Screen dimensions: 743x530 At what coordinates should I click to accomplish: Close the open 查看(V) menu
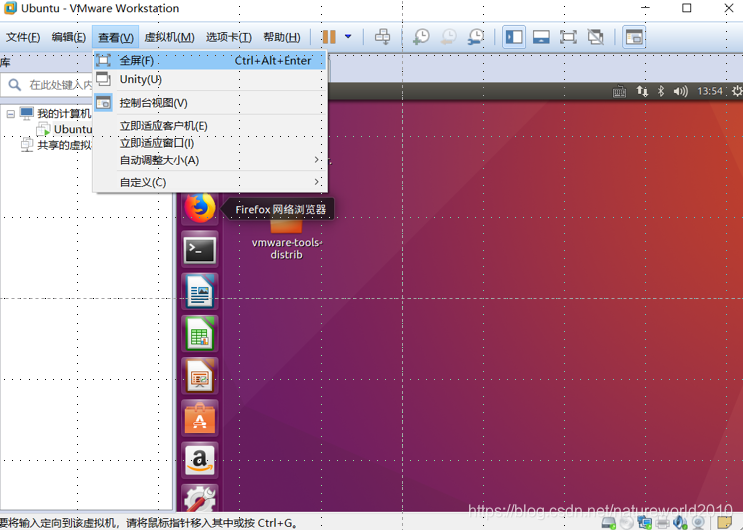tap(116, 37)
